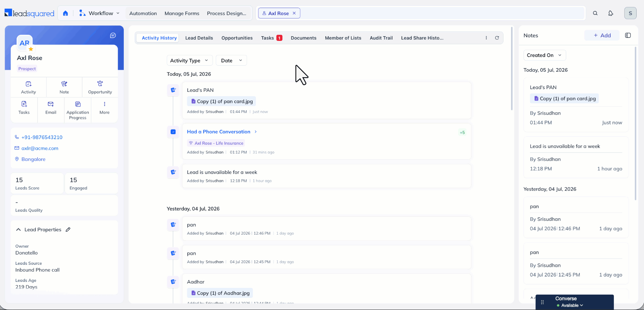Open the home icon in top navigation

tap(65, 13)
